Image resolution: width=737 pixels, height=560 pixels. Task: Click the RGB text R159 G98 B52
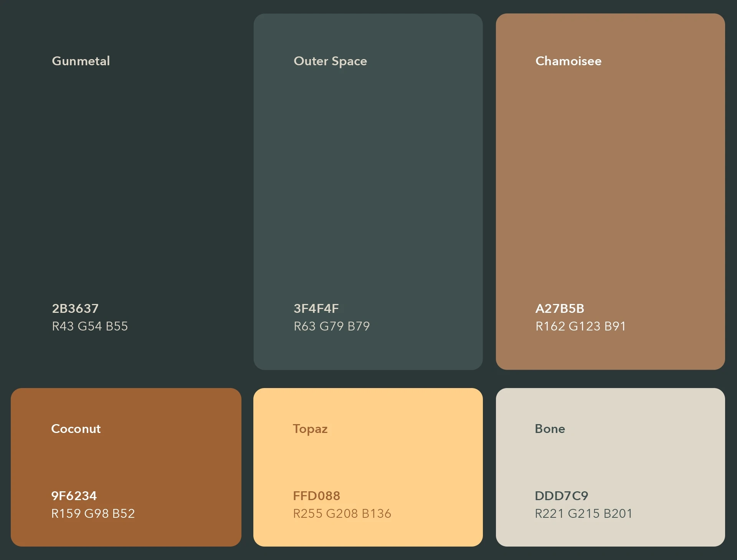(93, 514)
